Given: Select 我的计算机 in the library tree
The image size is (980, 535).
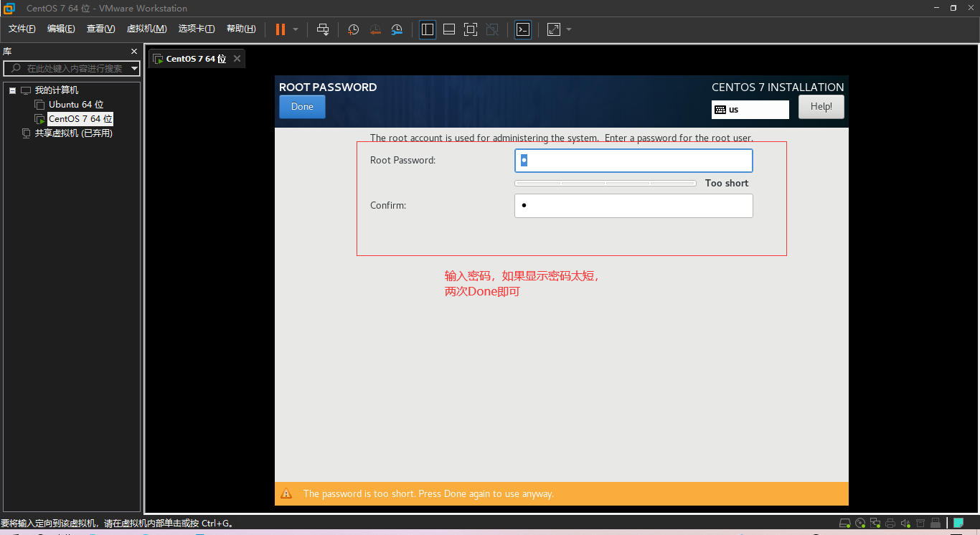Looking at the screenshot, I should tap(57, 90).
